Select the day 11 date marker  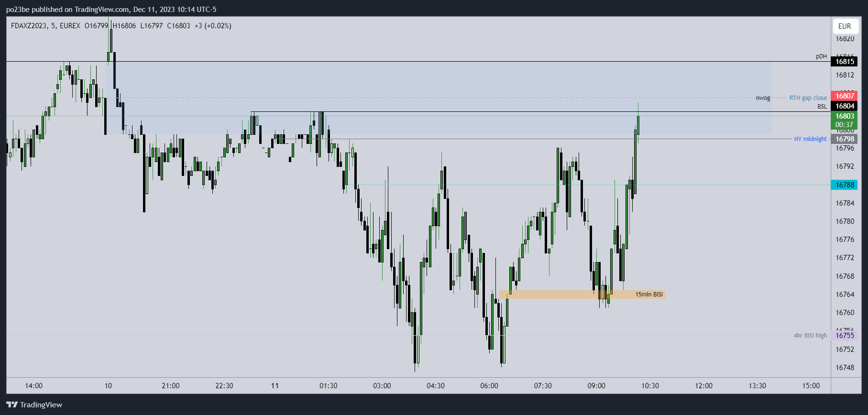tap(275, 386)
